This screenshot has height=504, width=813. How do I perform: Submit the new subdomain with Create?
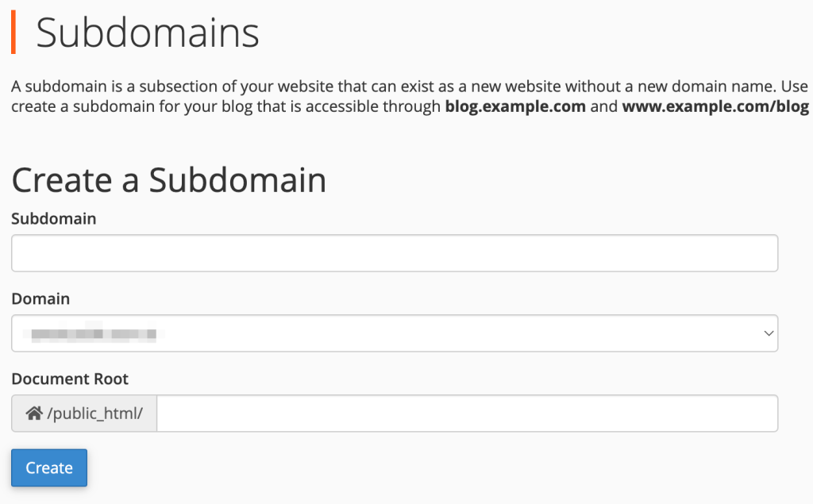pos(48,467)
